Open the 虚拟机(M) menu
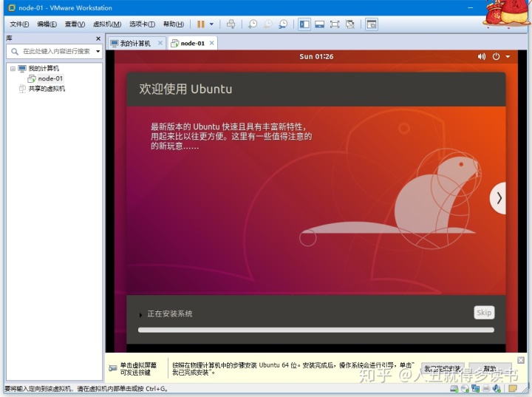Image resolution: width=532 pixels, height=397 pixels. point(107,24)
